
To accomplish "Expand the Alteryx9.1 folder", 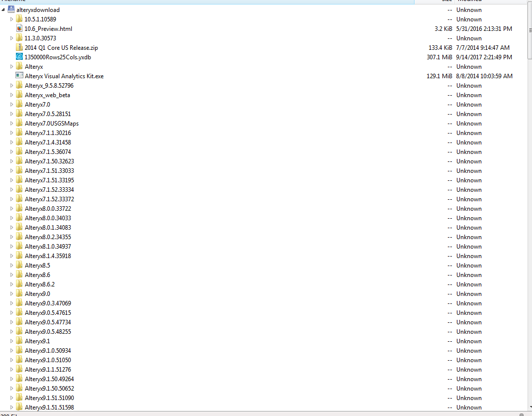I will [11, 341].
